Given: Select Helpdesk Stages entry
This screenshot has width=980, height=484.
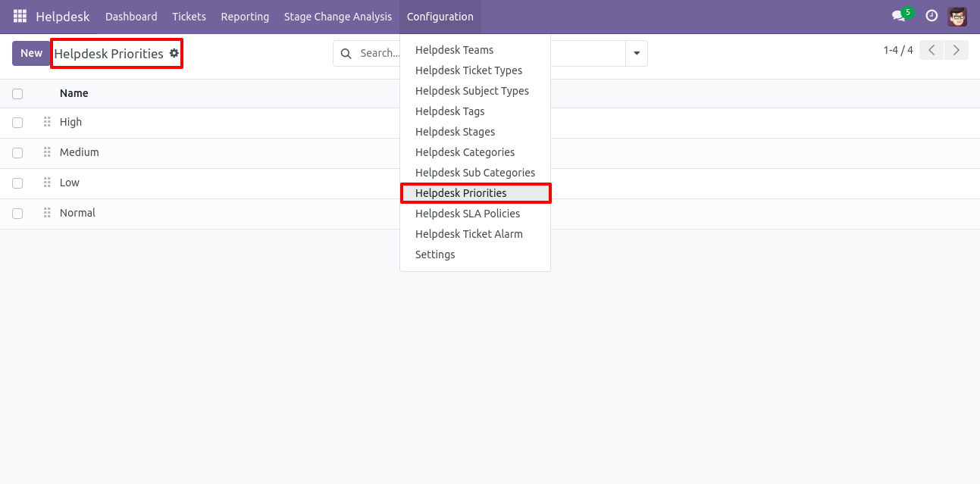Looking at the screenshot, I should click(x=475, y=132).
